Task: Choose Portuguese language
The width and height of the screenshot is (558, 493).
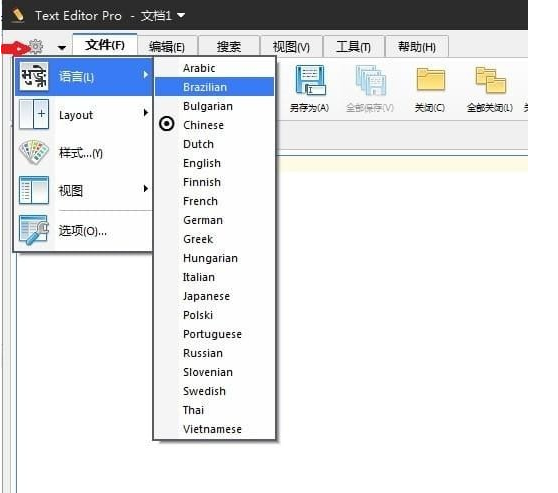Action: point(215,334)
